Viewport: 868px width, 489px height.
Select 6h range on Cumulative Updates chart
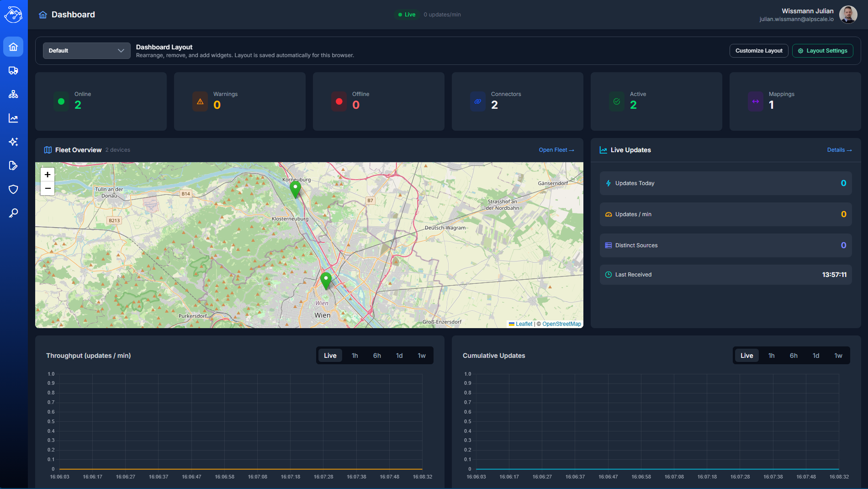point(794,356)
